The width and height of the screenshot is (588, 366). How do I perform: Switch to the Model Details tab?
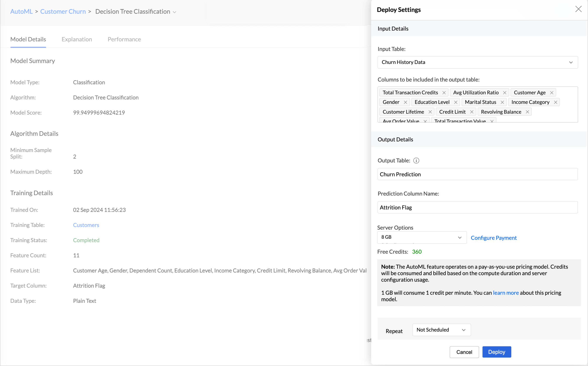(28, 39)
